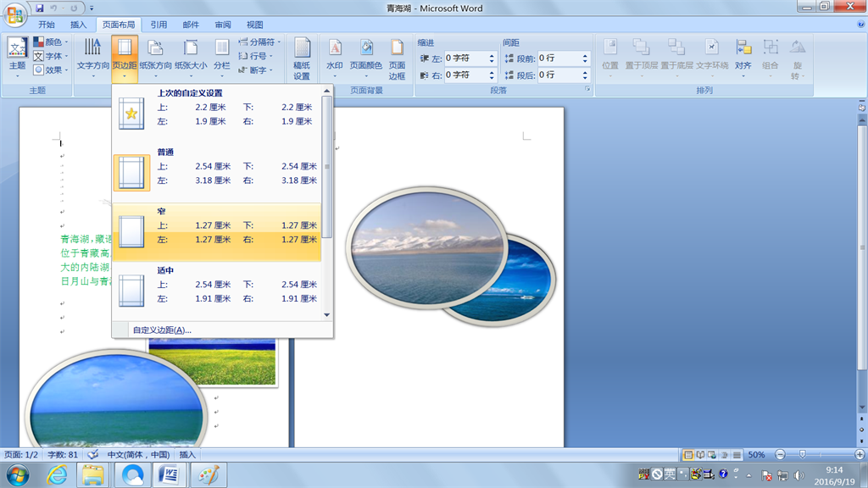Screen dimensions: 868x488
Task: Open 自定义边距 custom margins option
Action: click(x=162, y=330)
